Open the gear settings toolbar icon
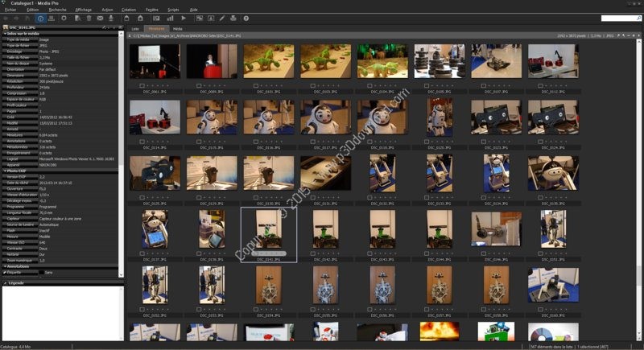Screen dimensions: 644x350 point(64,19)
